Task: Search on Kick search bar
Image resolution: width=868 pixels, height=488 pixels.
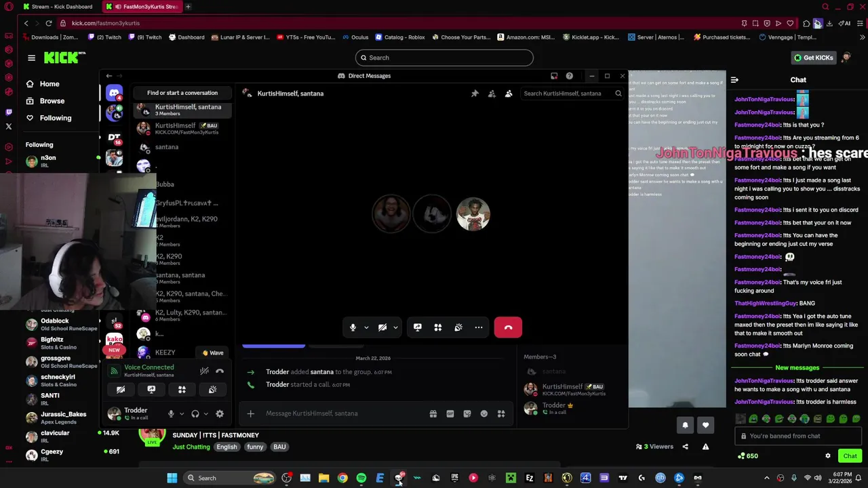Action: point(444,58)
